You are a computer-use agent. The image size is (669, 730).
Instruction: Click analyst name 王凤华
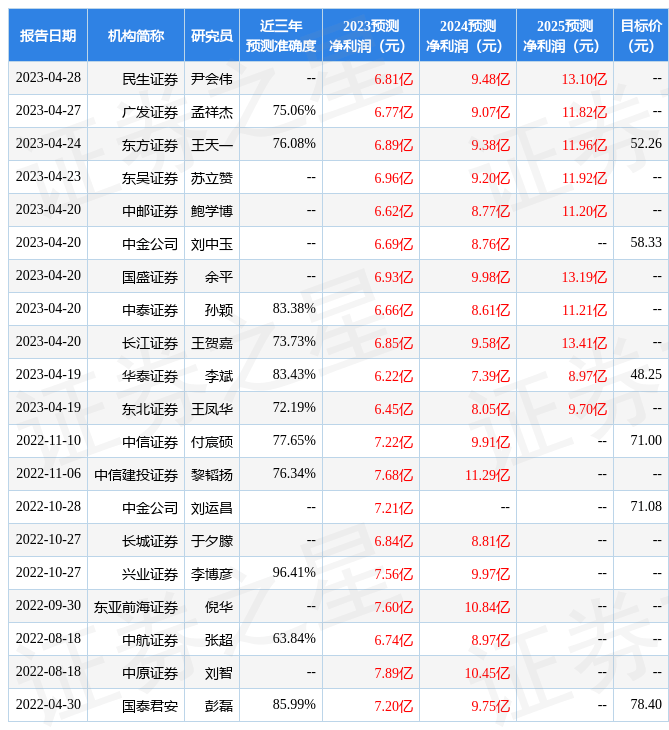[x=212, y=409]
